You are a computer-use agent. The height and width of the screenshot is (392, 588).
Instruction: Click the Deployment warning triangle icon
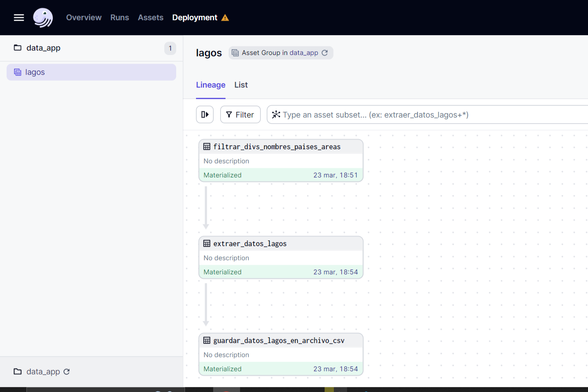pos(225,18)
